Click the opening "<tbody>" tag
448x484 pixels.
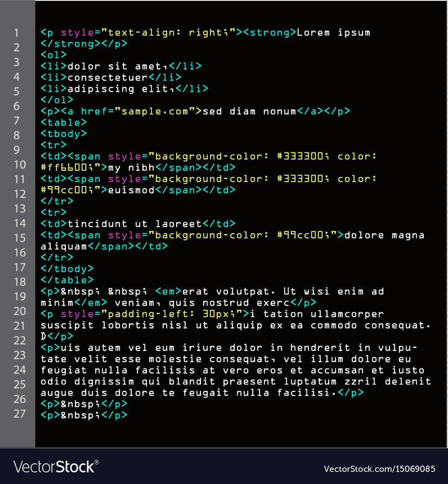[x=64, y=134]
